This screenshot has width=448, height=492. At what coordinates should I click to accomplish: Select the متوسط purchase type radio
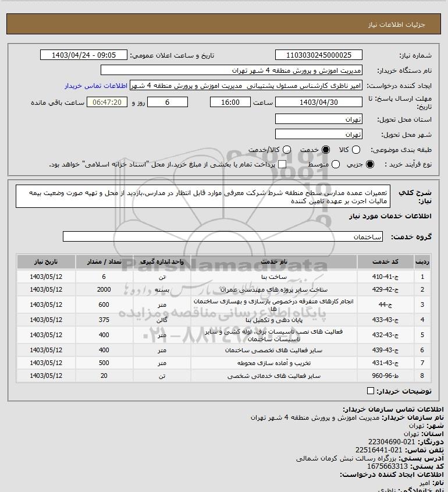coord(336,164)
